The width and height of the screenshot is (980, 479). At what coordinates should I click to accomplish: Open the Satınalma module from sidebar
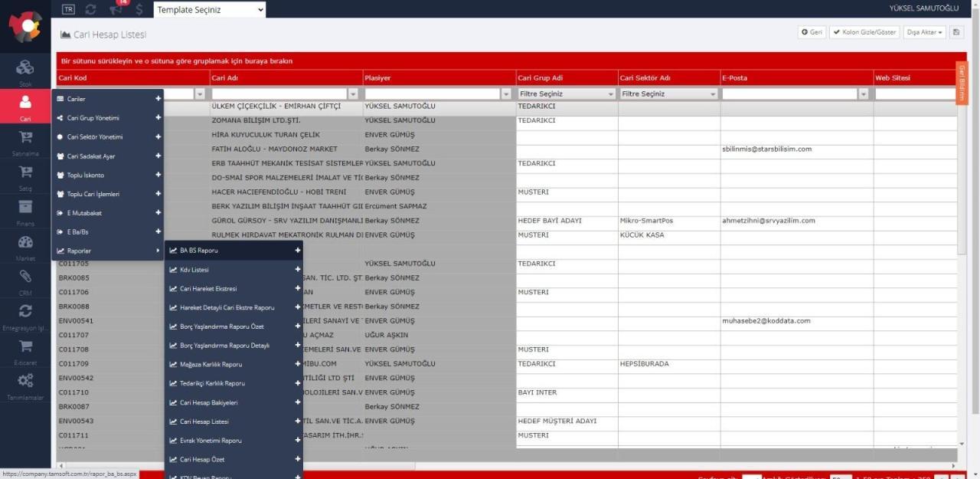click(25, 139)
